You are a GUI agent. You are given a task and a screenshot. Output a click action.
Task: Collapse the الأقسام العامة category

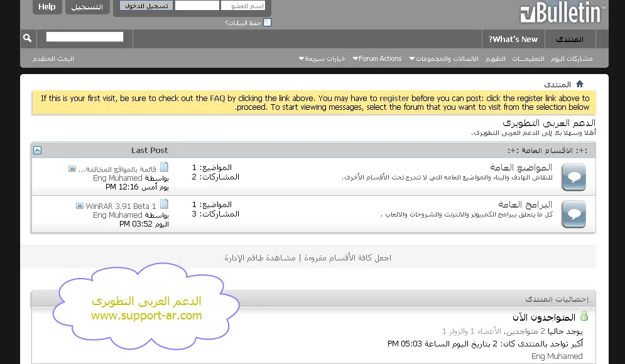coord(38,151)
